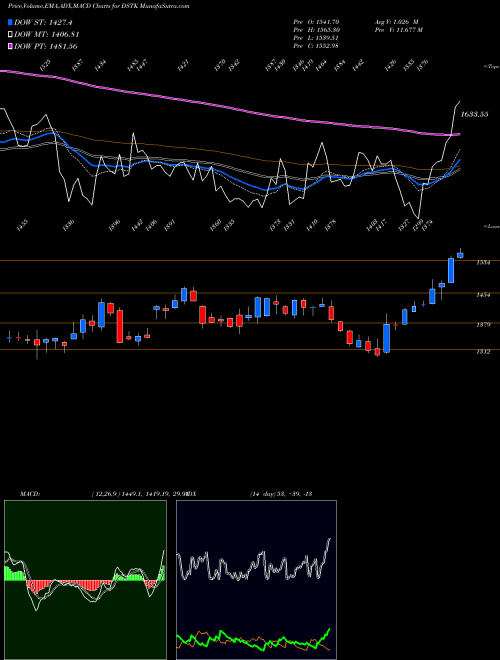Click the last blue candlestick at the chart's right end

tap(460, 255)
